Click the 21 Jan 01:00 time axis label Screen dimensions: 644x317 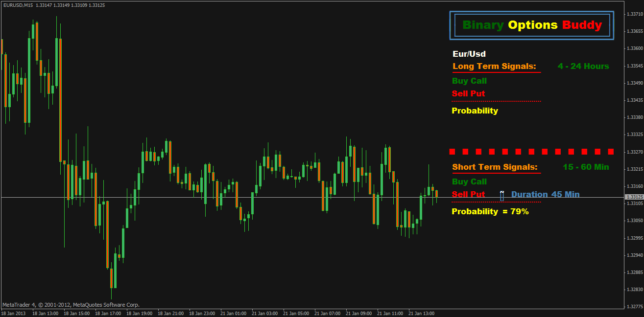click(234, 313)
